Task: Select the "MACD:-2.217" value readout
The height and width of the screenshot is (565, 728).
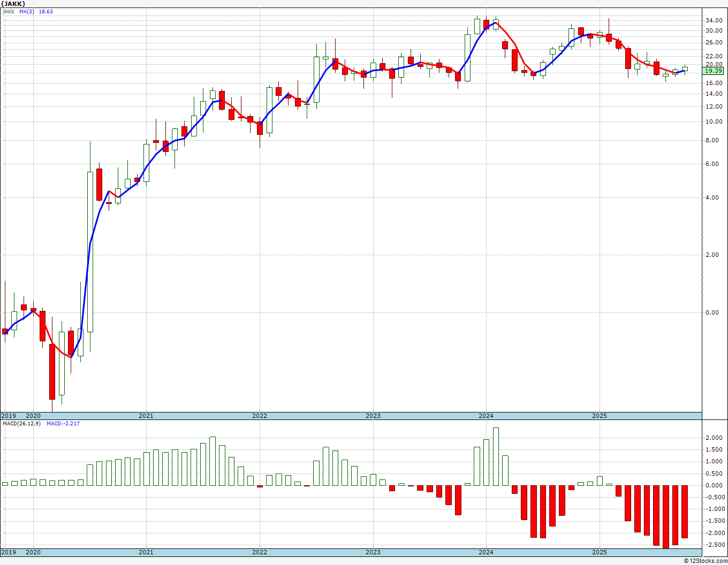Action: click(x=63, y=424)
